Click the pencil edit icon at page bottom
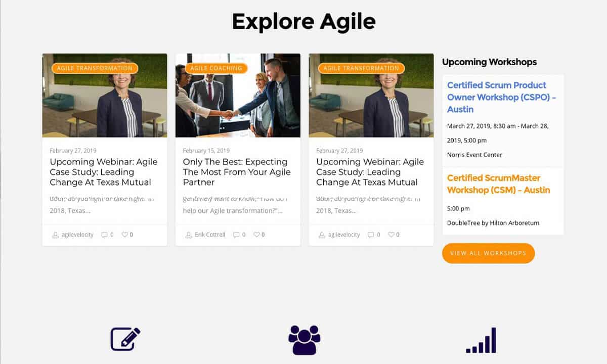Viewport: 607px width, 364px height. point(125,339)
